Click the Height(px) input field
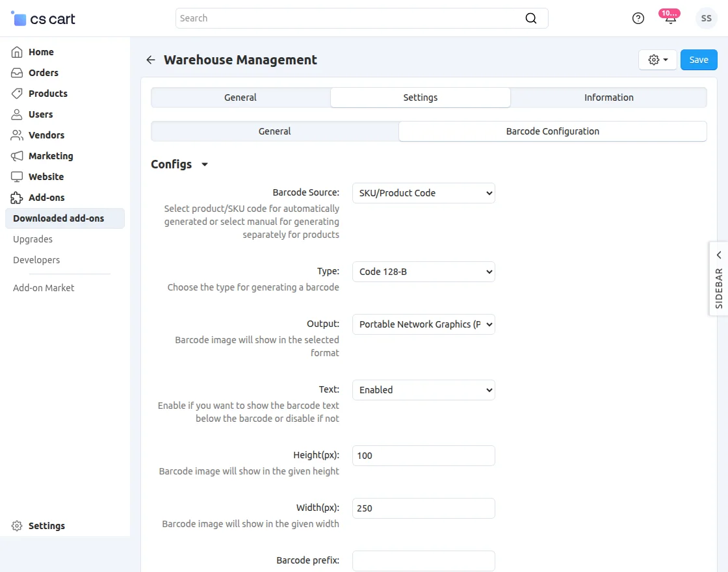728x572 pixels. pyautogui.click(x=423, y=456)
